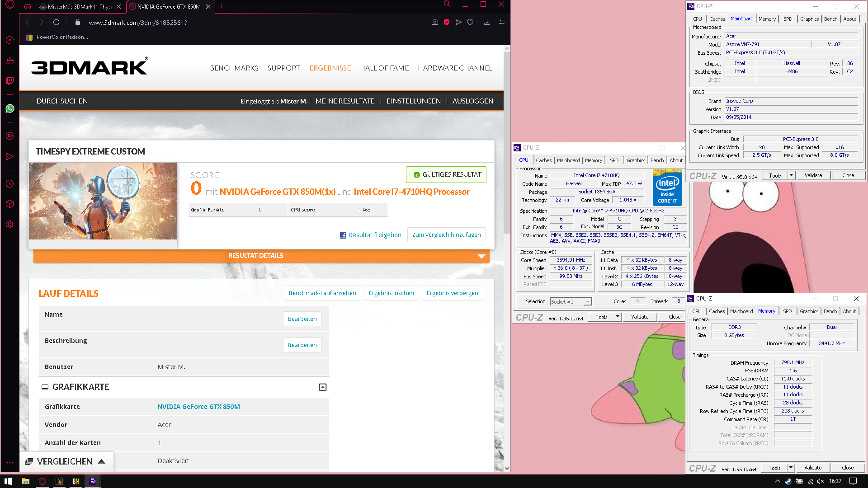This screenshot has height=488, width=868.
Task: Click Zum Vergleich hinzufügen button
Action: coord(446,235)
